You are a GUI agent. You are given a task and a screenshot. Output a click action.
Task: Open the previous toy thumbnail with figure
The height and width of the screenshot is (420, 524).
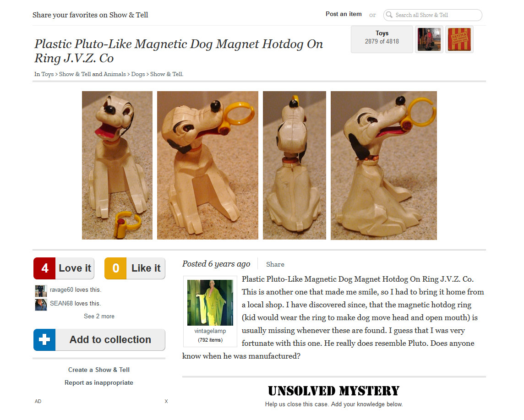429,39
